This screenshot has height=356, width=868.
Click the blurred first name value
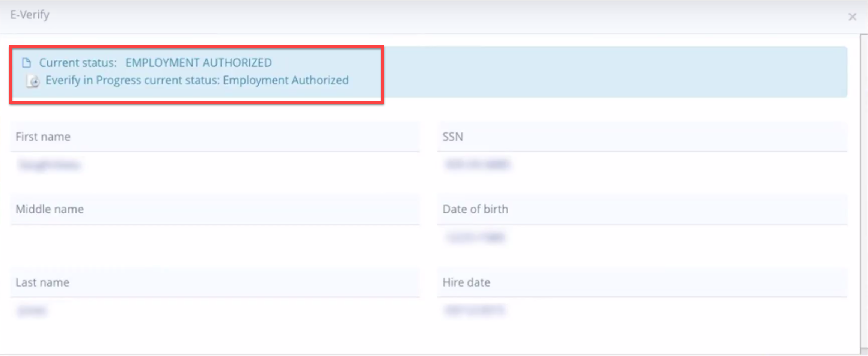49,165
